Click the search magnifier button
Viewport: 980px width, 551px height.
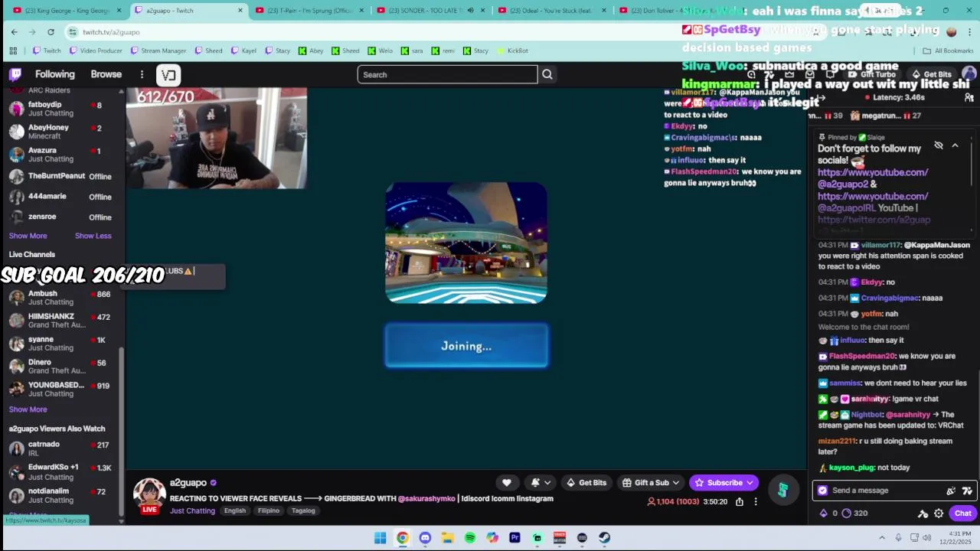click(x=547, y=74)
